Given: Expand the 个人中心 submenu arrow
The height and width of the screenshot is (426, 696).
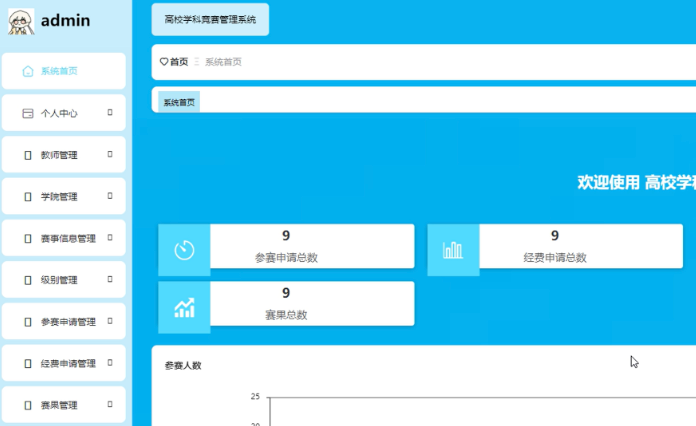Looking at the screenshot, I should tap(110, 113).
